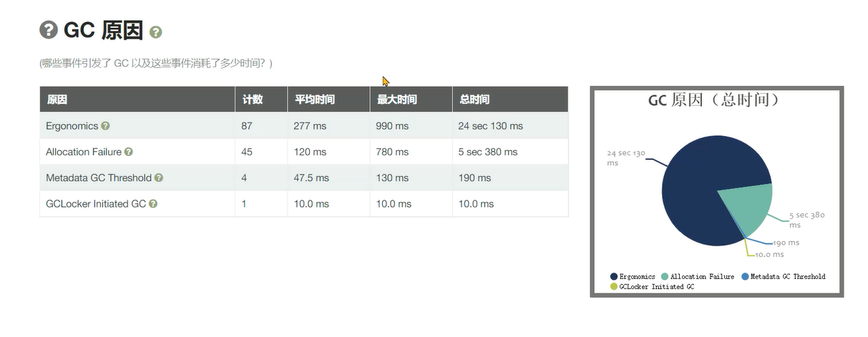Open help icon beside Metadata GC Threshold
The width and height of the screenshot is (868, 337).
[x=159, y=177]
